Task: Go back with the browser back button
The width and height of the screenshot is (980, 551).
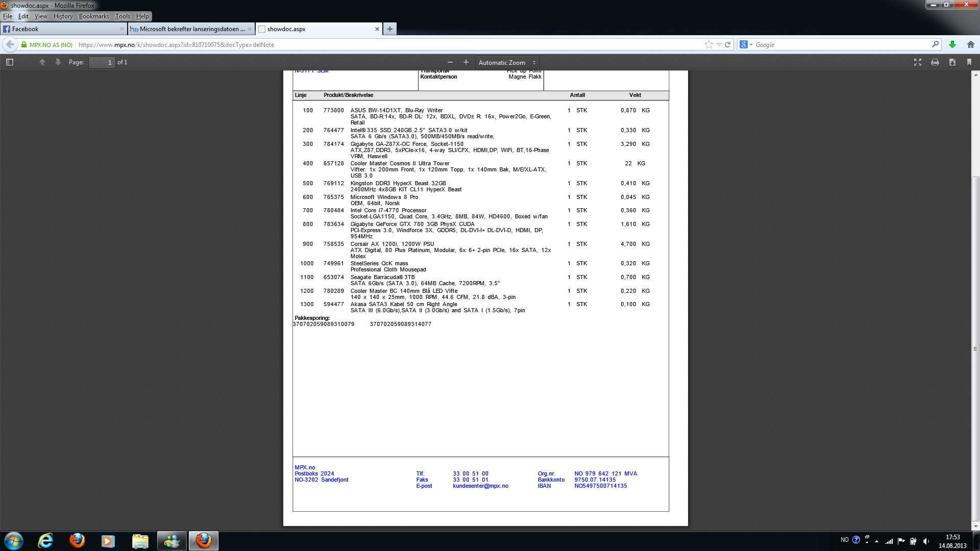Action: pos(10,45)
